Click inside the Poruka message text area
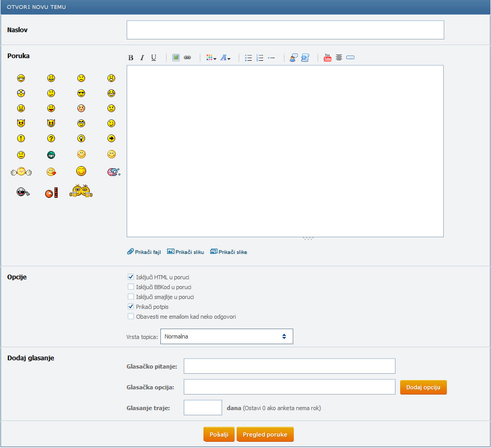This screenshot has width=491, height=448. 285,151
